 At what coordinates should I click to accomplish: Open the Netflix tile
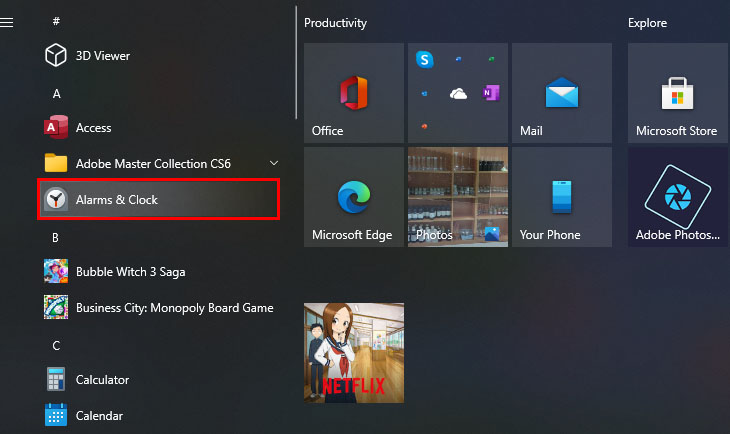click(x=353, y=352)
